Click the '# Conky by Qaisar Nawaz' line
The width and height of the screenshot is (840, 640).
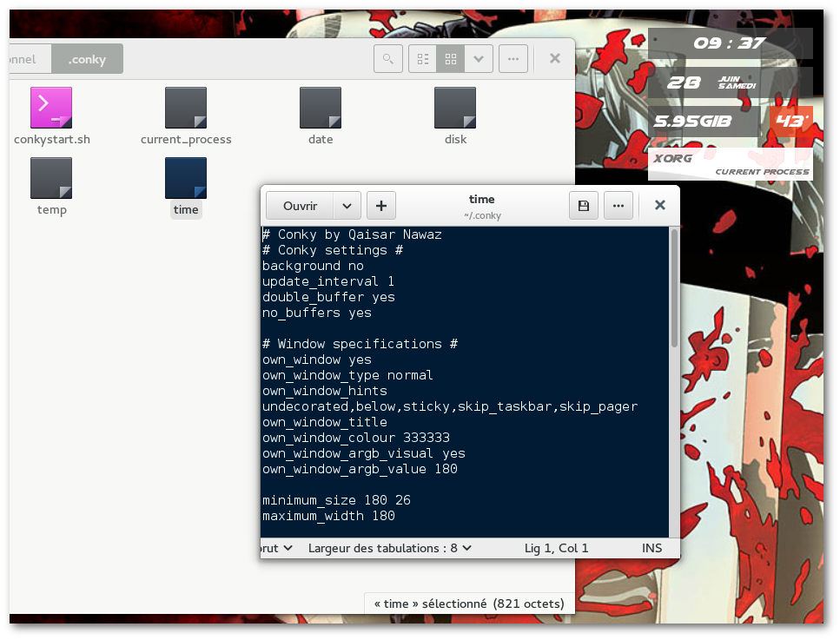(x=352, y=234)
